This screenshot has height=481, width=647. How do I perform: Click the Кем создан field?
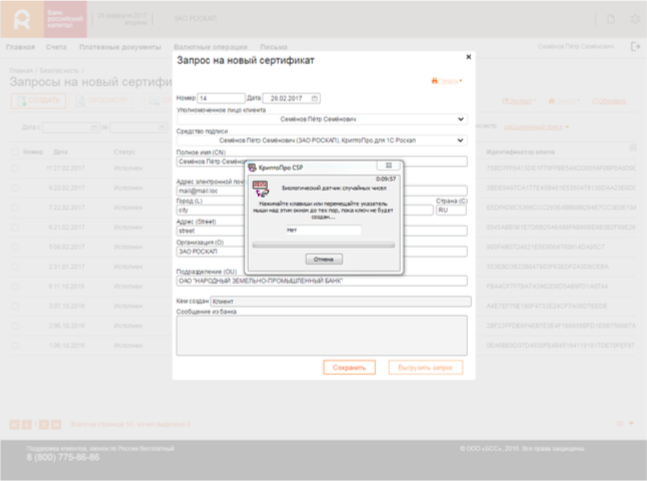point(341,302)
